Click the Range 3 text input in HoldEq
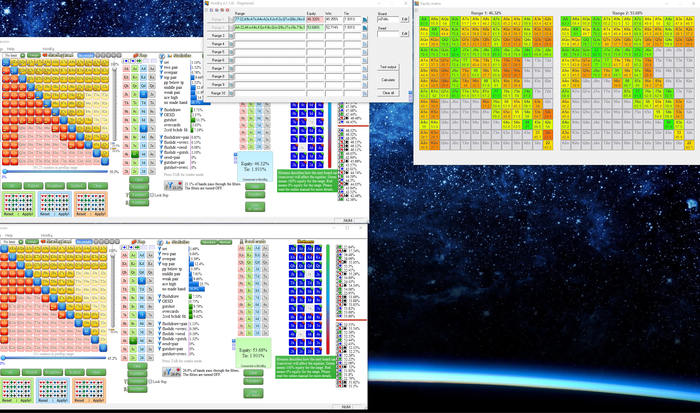 tap(270, 36)
